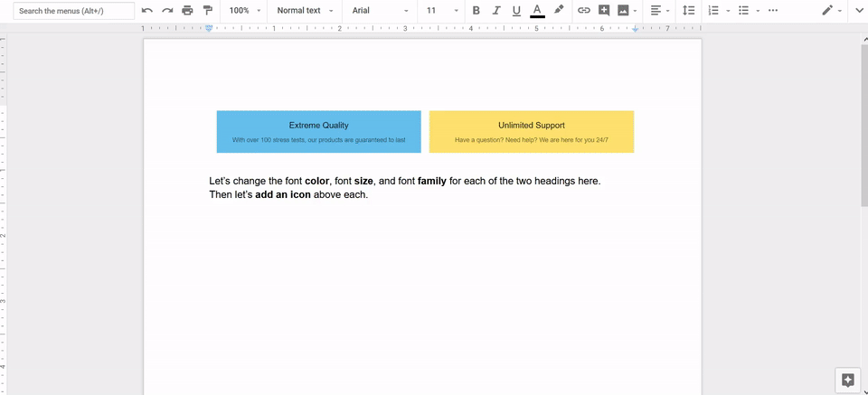
Task: Expand the Normal text style dropdown
Action: 305,11
